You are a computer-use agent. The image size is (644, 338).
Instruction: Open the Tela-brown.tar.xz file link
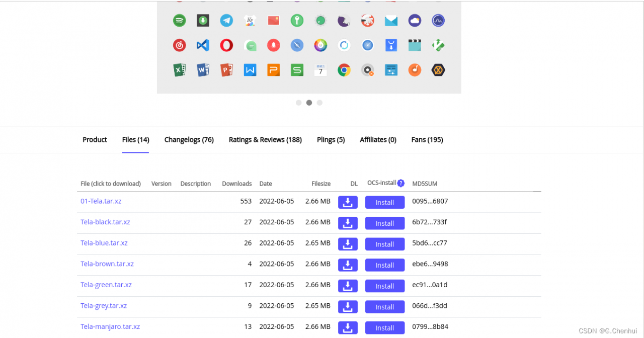107,264
